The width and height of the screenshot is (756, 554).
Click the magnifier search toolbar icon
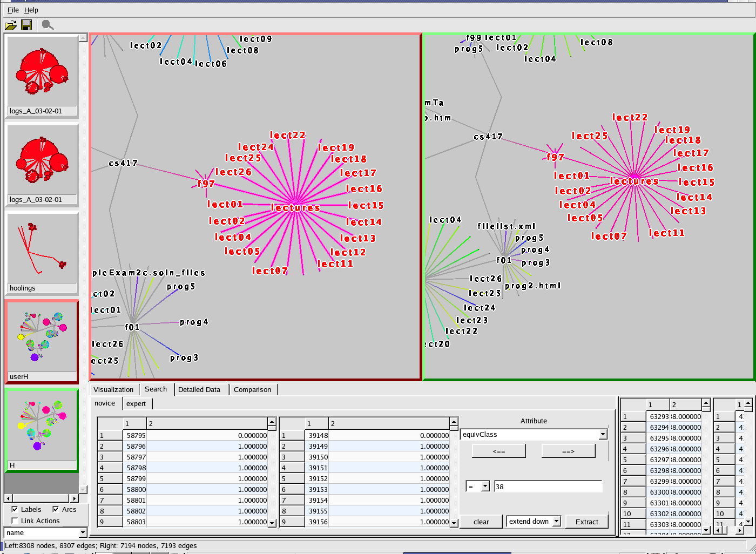pyautogui.click(x=48, y=25)
